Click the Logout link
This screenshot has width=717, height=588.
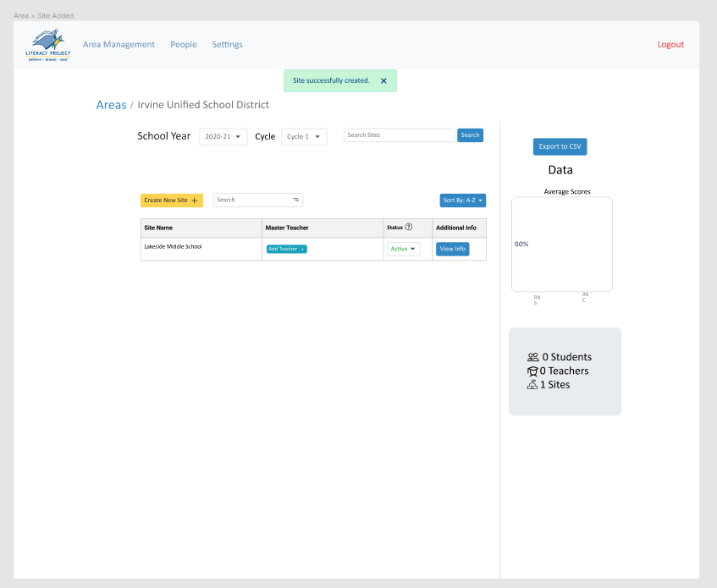click(x=670, y=44)
